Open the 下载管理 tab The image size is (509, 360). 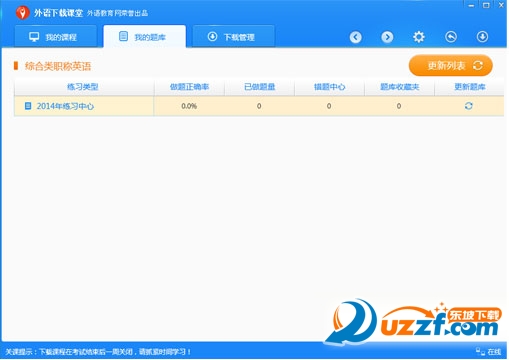pyautogui.click(x=234, y=36)
